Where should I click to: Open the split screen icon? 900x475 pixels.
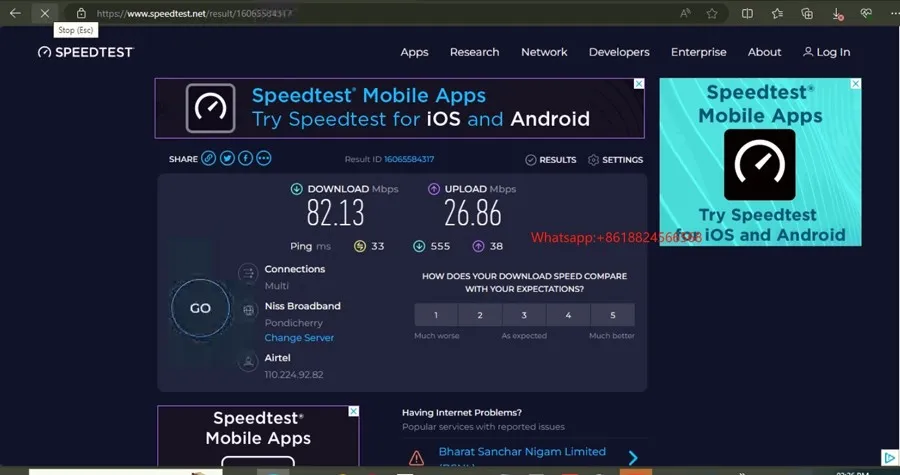[x=747, y=13]
